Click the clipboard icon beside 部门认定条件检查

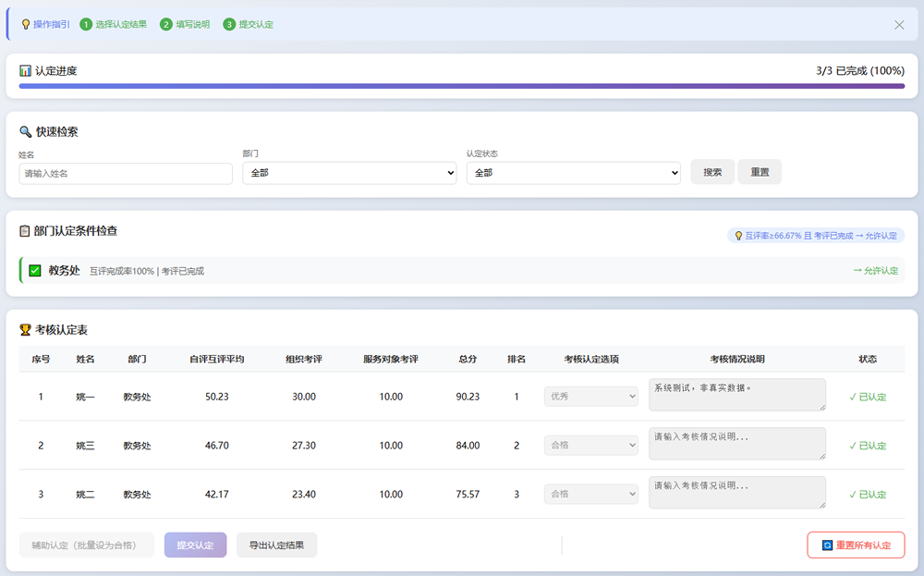(25, 230)
